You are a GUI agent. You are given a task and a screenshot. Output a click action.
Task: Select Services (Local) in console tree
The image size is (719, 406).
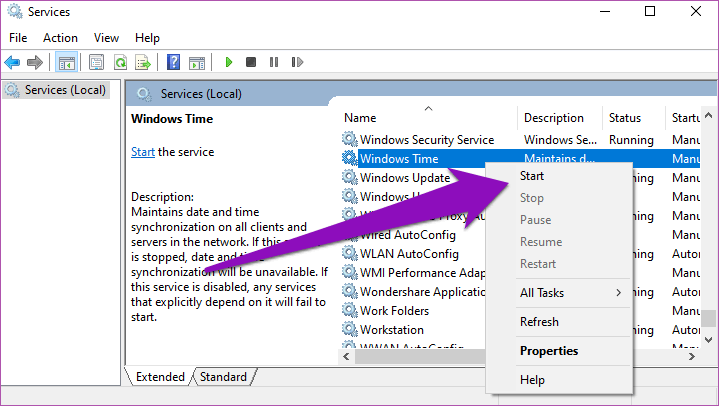(57, 90)
